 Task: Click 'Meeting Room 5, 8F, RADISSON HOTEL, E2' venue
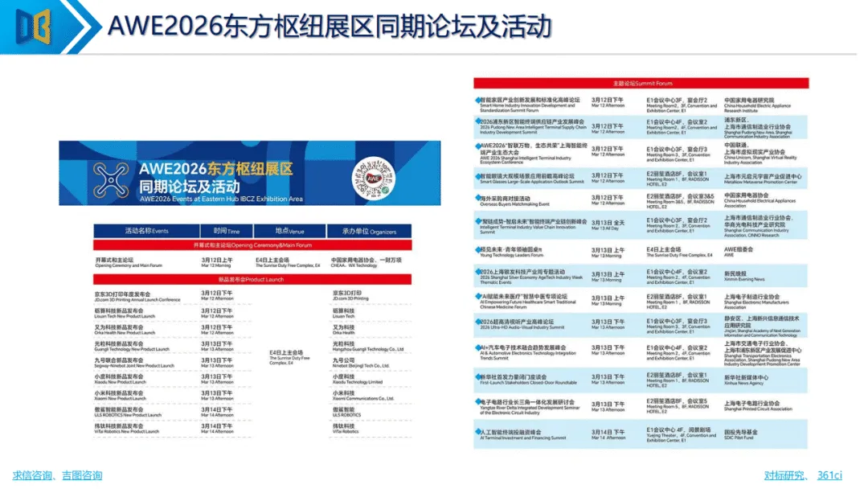click(678, 406)
